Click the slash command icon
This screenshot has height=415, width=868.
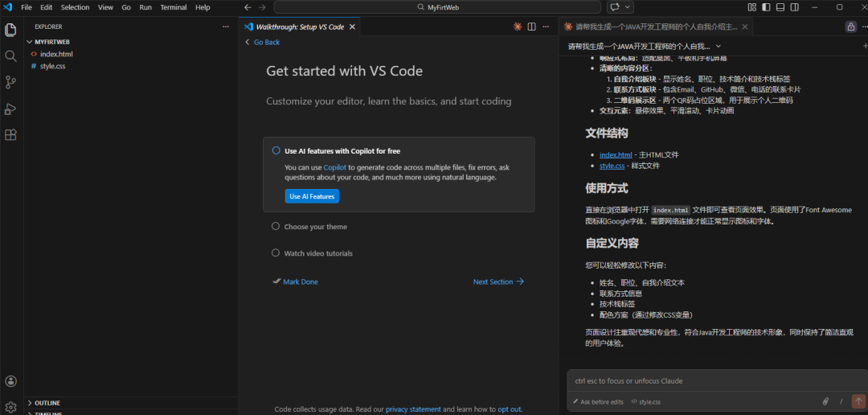(841, 401)
